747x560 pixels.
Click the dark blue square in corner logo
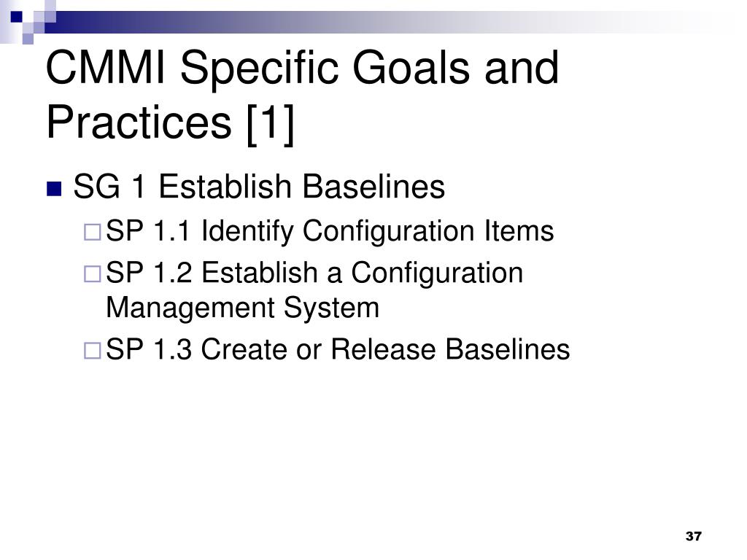coord(17,17)
